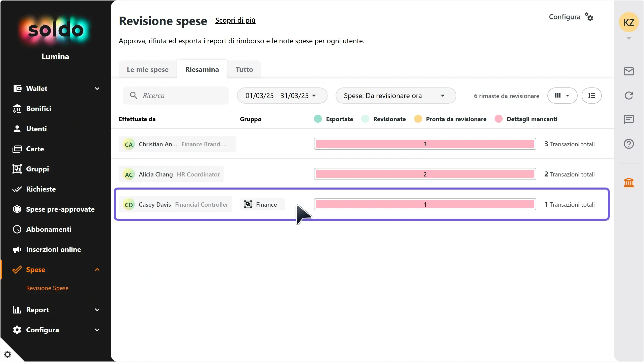Screen dimensions: 644x362
Task: Click the KZ user avatar
Action: [x=629, y=22]
